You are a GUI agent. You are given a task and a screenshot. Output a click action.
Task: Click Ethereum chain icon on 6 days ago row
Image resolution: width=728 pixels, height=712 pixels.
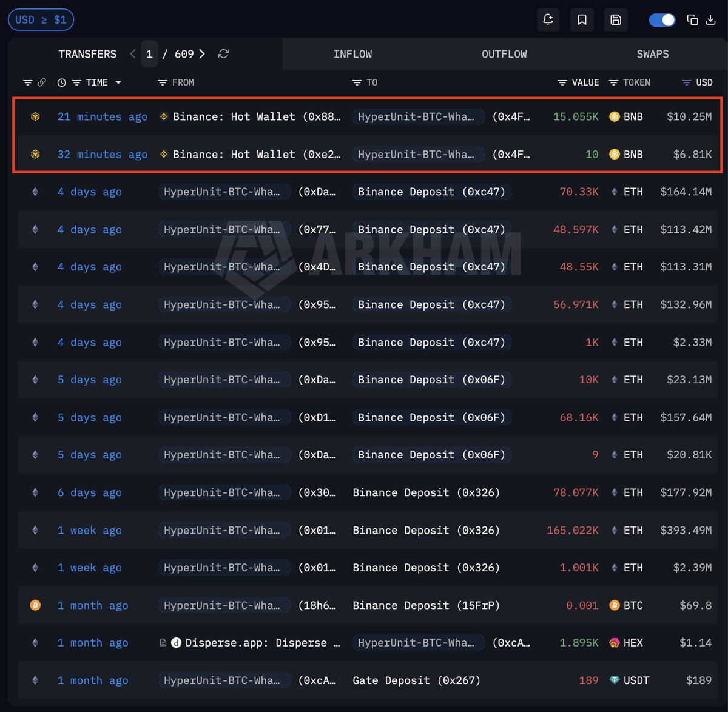[x=35, y=492]
